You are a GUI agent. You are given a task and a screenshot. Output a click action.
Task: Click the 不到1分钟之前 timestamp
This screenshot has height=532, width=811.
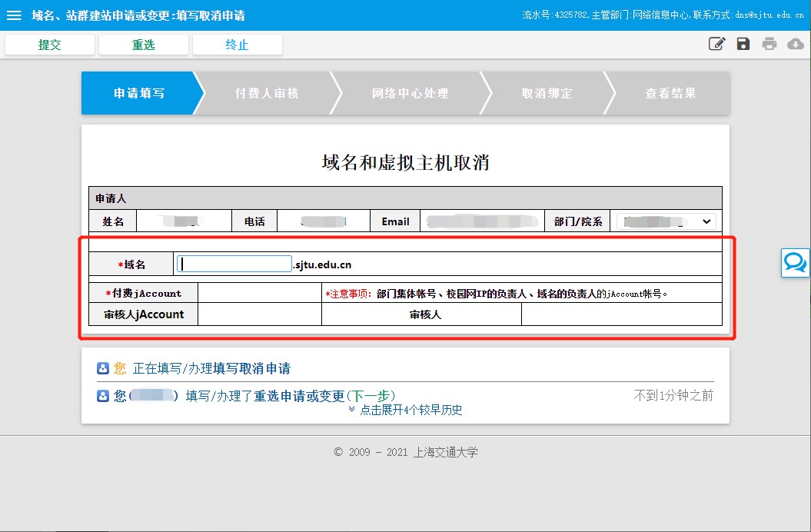pos(673,395)
